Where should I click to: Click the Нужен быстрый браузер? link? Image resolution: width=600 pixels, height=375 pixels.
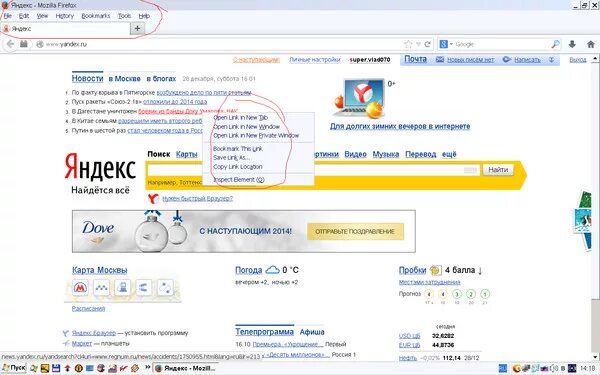coord(197,199)
